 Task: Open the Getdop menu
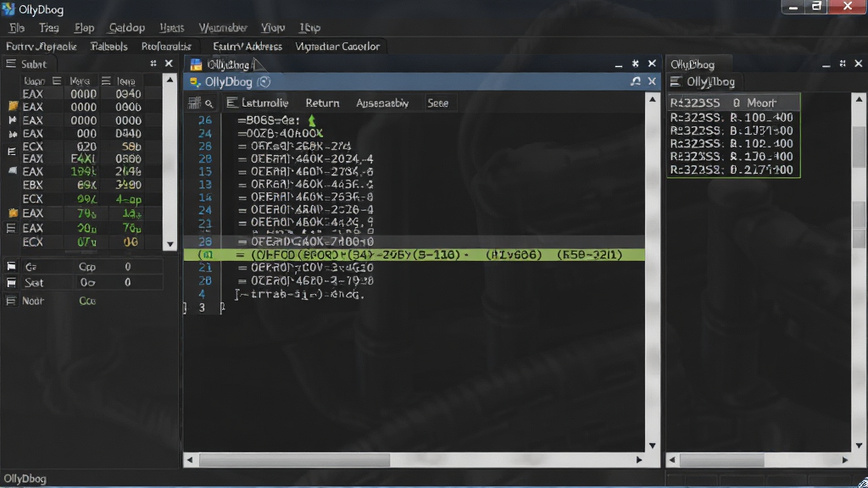(x=127, y=28)
